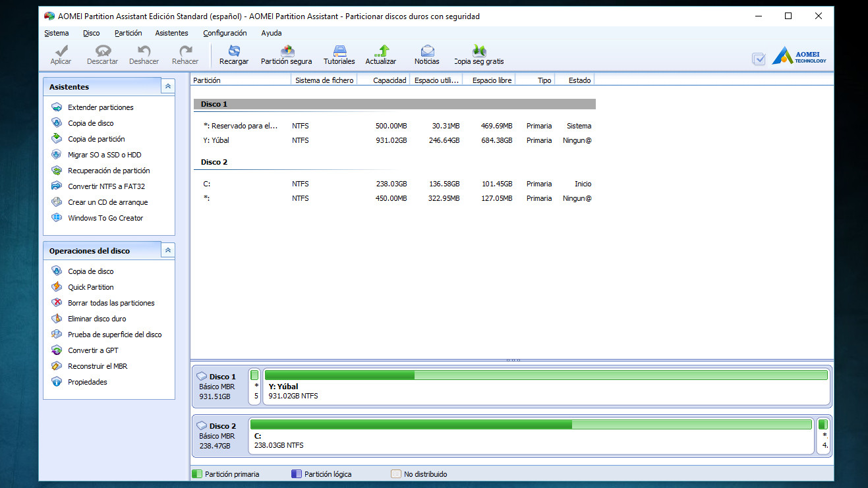This screenshot has width=868, height=488.
Task: Collapse the Operaciones del disco panel
Action: 168,250
